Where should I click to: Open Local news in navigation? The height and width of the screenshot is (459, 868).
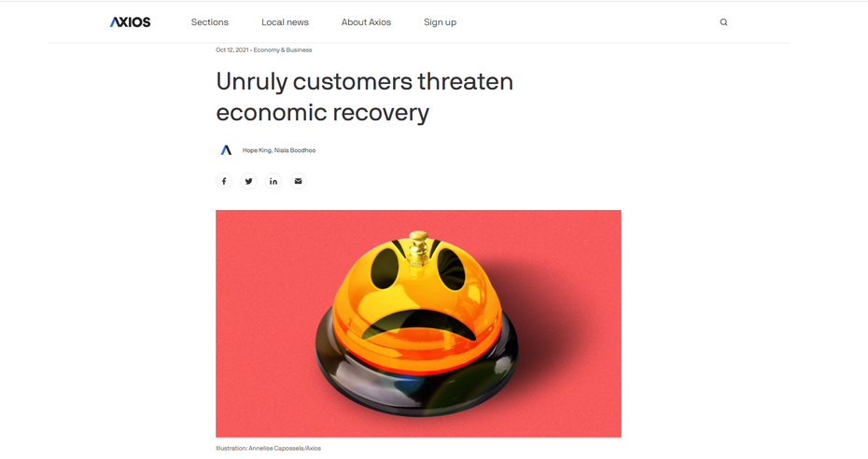tap(285, 22)
